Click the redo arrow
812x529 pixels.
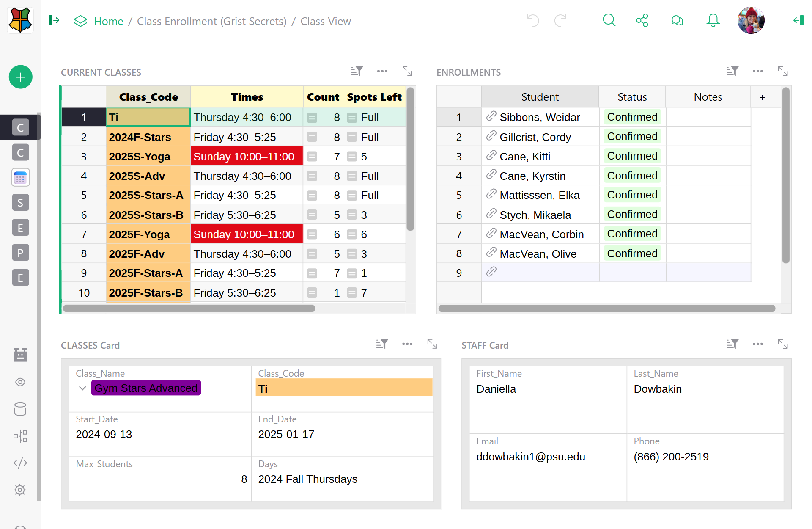point(560,20)
